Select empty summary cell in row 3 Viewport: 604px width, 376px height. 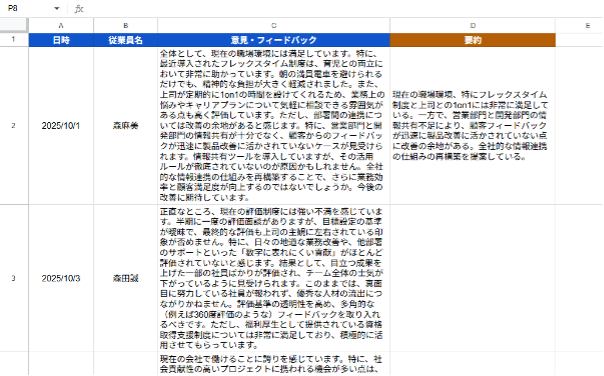click(473, 278)
